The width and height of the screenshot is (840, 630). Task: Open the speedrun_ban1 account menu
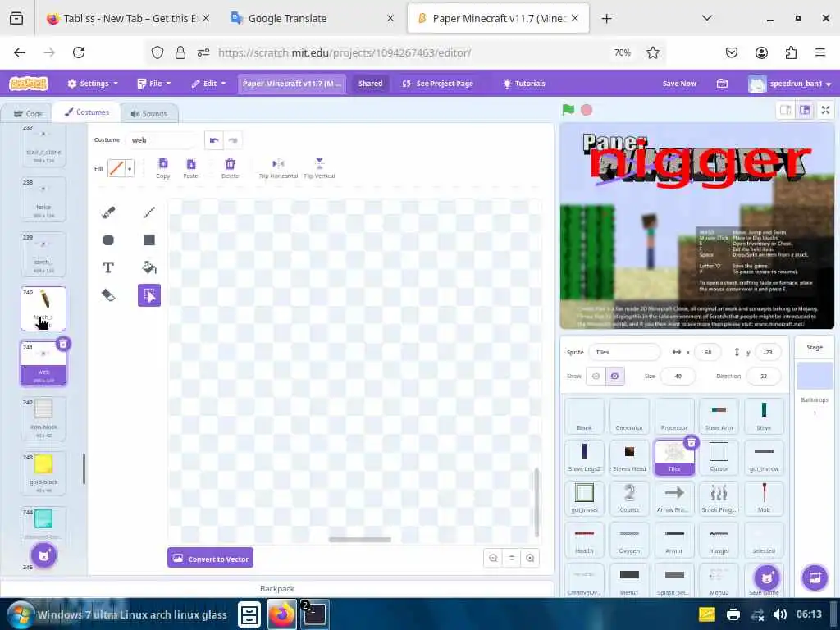click(x=790, y=84)
